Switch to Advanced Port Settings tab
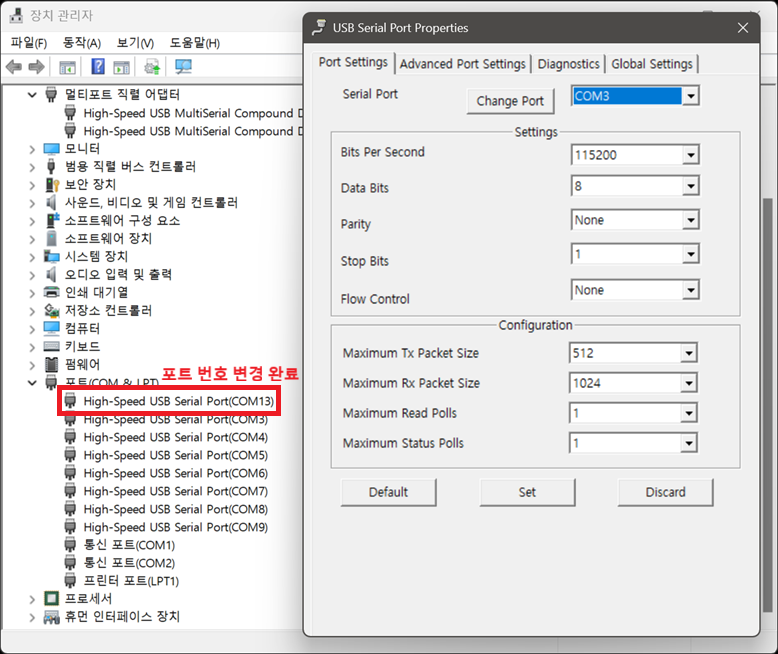Image resolution: width=778 pixels, height=654 pixels. tap(462, 64)
